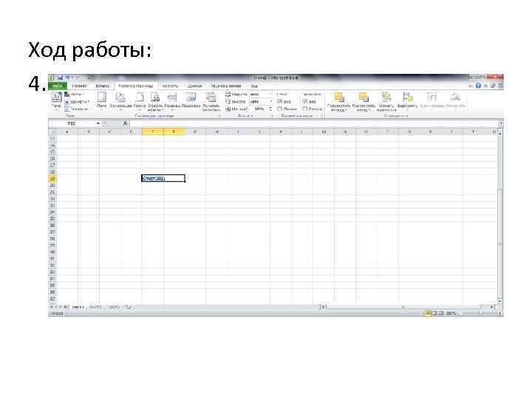Select highlighted row 19 header

52,179
